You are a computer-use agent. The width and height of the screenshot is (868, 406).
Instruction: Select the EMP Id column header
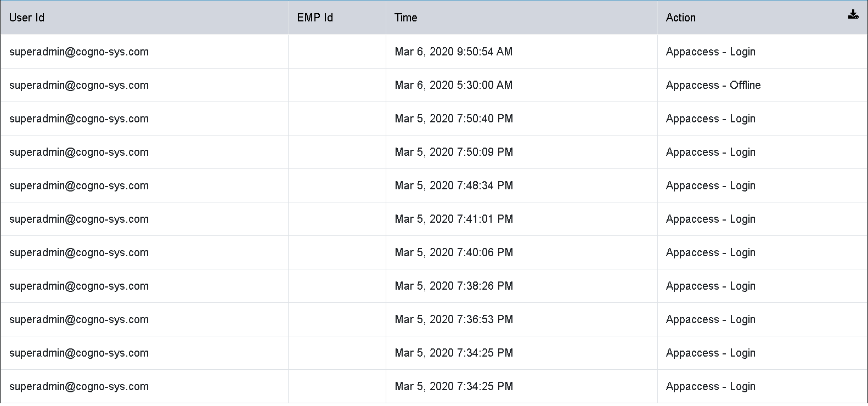315,18
